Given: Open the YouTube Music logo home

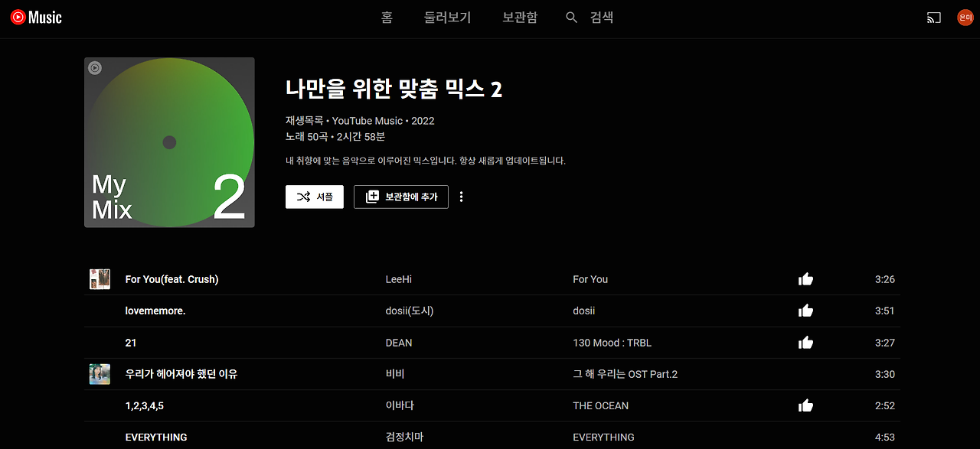Looking at the screenshot, I should tap(36, 18).
